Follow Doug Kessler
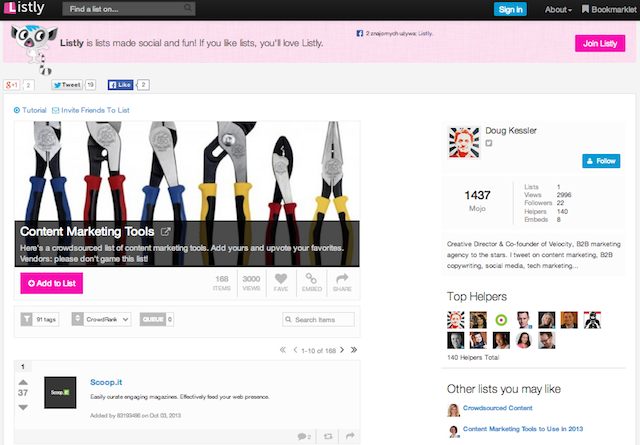Image resolution: width=640 pixels, height=445 pixels. coord(601,161)
